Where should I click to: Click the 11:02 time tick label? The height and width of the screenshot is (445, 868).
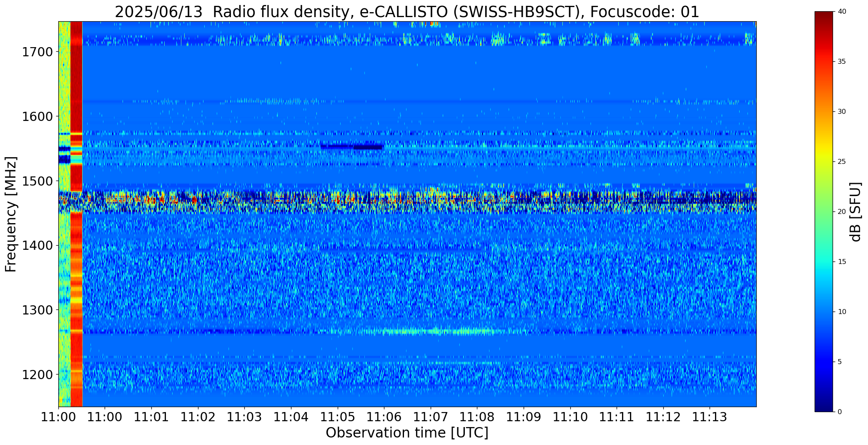point(198,417)
